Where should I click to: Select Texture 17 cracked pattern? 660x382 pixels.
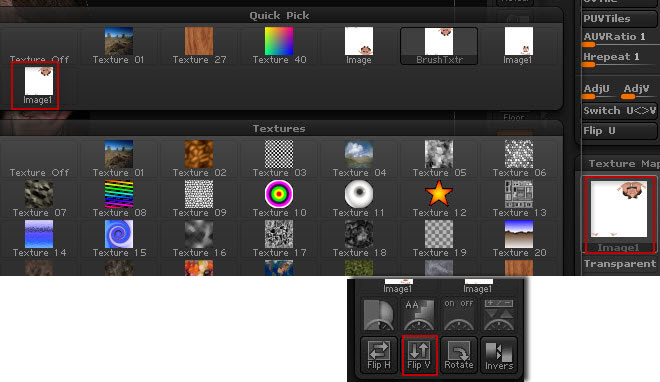pos(279,239)
